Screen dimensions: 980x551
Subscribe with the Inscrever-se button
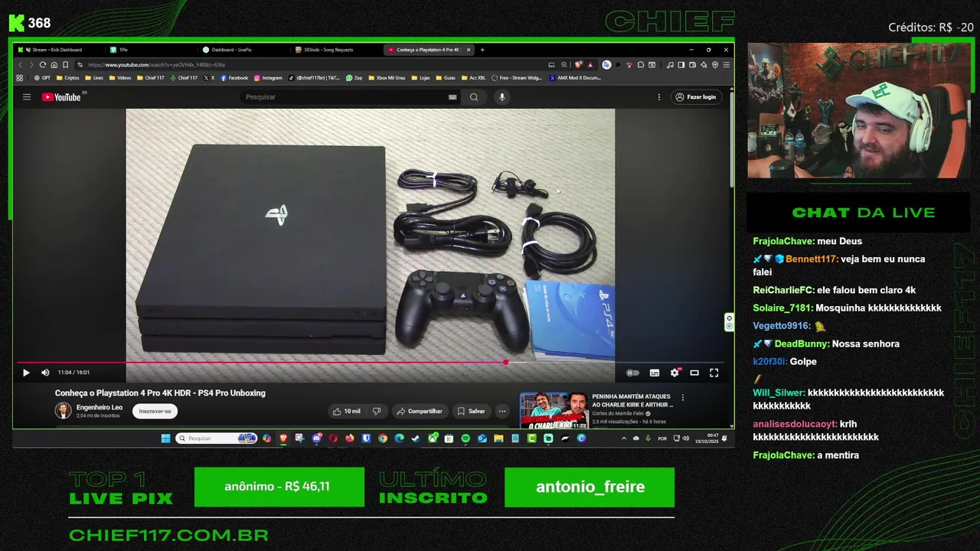pyautogui.click(x=155, y=411)
